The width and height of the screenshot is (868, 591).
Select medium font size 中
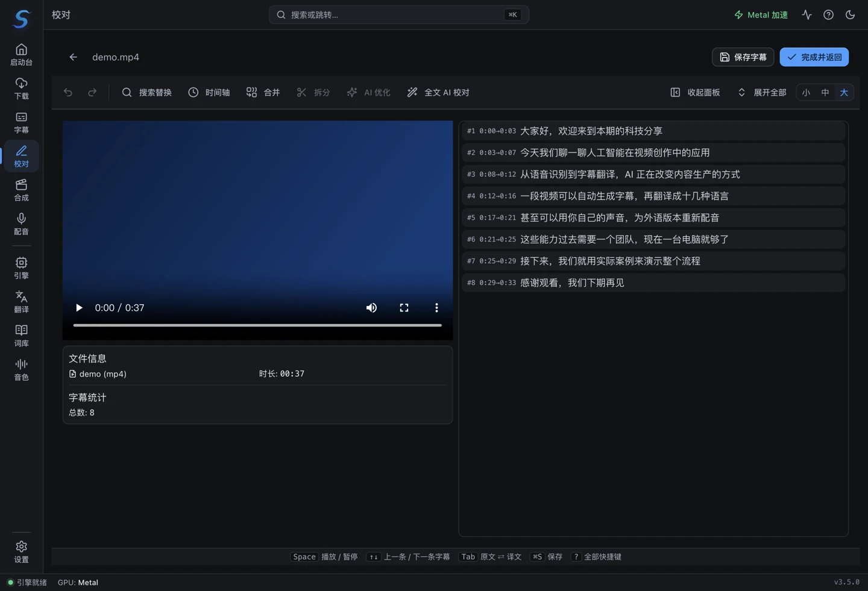coord(825,92)
